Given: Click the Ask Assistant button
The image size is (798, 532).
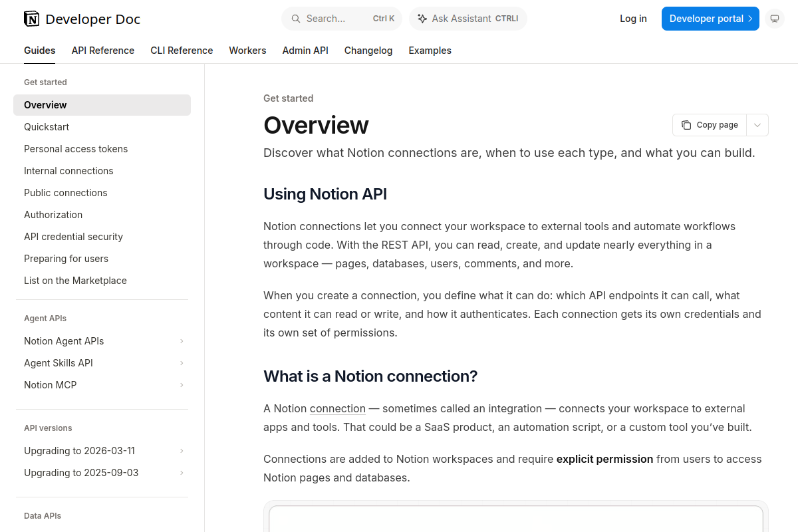Looking at the screenshot, I should pos(468,19).
